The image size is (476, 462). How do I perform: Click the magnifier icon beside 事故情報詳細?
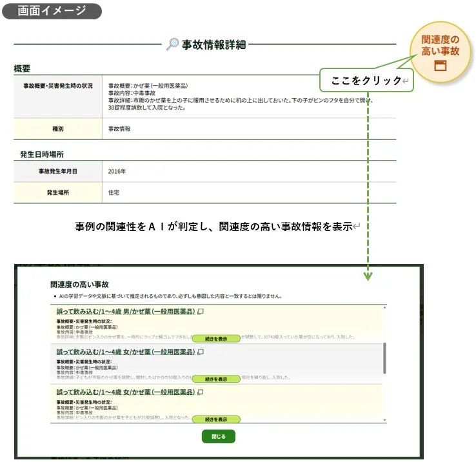(172, 45)
